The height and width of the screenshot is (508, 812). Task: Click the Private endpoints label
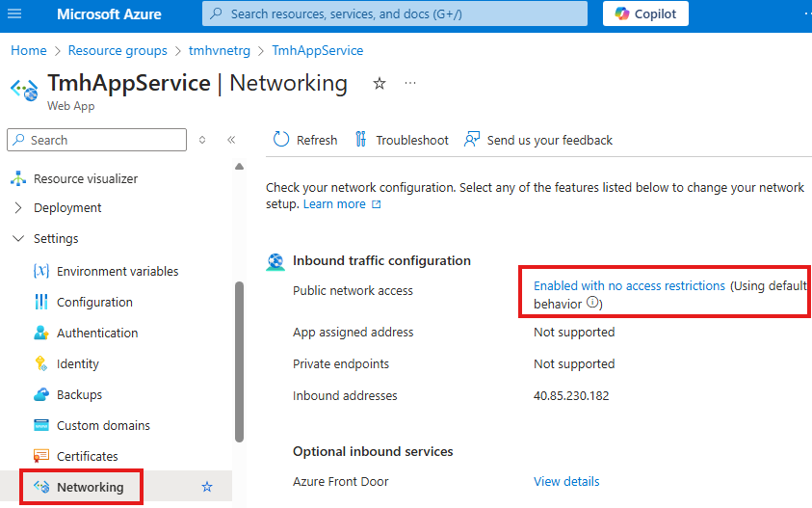pos(341,364)
